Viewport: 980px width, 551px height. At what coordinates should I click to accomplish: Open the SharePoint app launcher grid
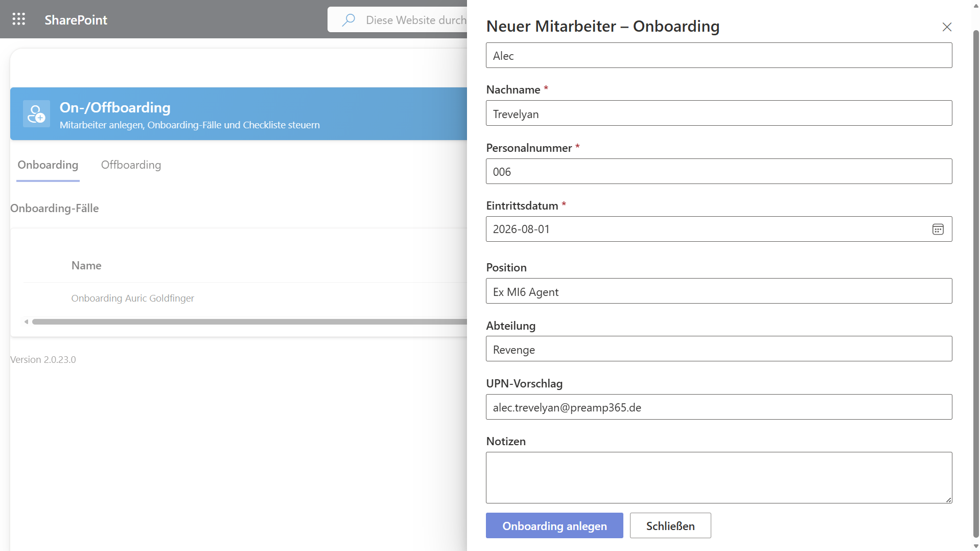pyautogui.click(x=19, y=19)
